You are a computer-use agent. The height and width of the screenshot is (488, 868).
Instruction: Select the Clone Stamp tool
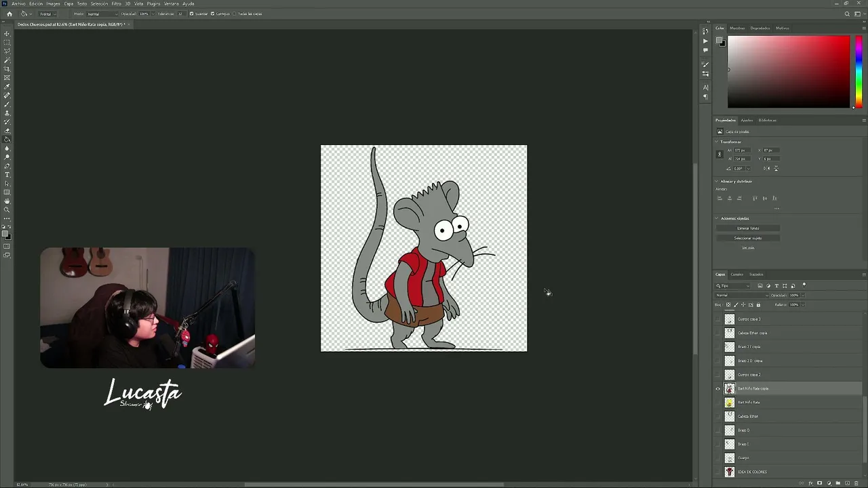[7, 113]
